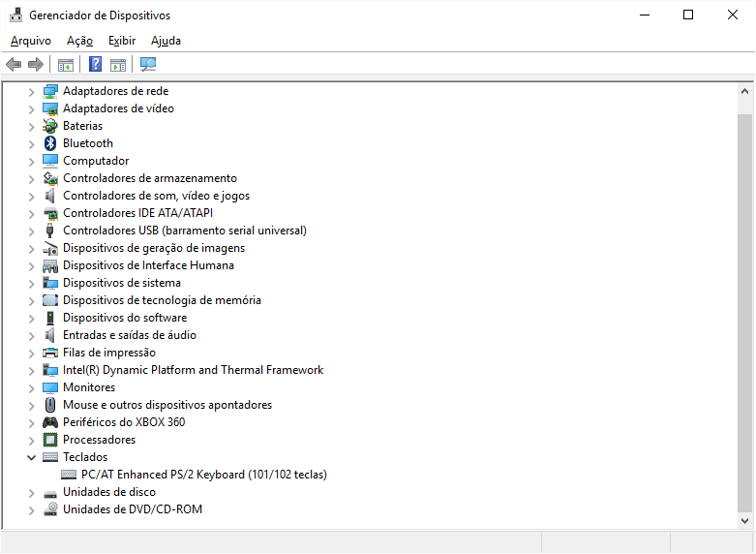Expand Dispositivos de sistema chevron

pos(31,283)
